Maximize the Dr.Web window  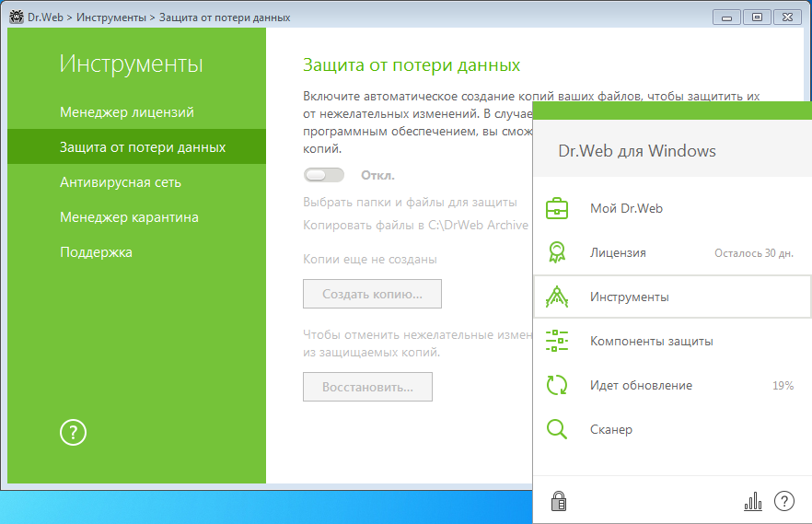click(757, 17)
